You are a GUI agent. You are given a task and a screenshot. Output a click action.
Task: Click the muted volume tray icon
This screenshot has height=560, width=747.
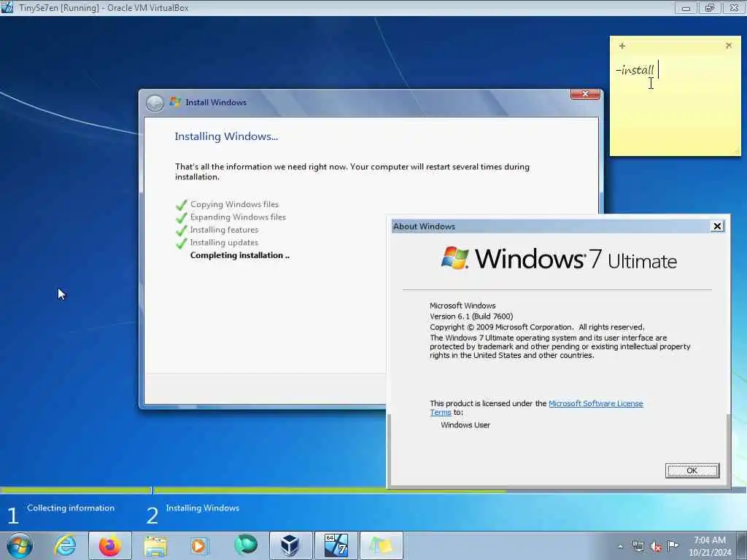pos(656,547)
